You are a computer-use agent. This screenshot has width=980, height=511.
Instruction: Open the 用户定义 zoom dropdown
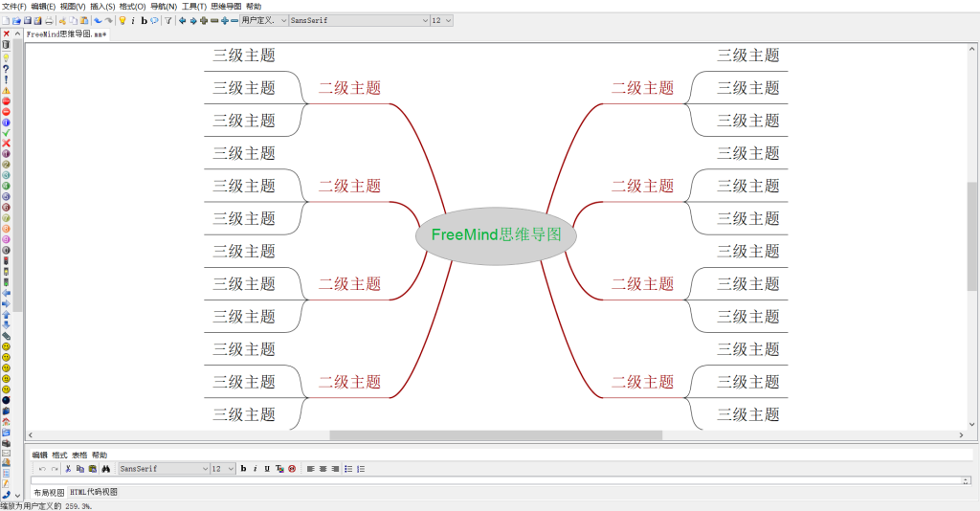click(x=264, y=21)
